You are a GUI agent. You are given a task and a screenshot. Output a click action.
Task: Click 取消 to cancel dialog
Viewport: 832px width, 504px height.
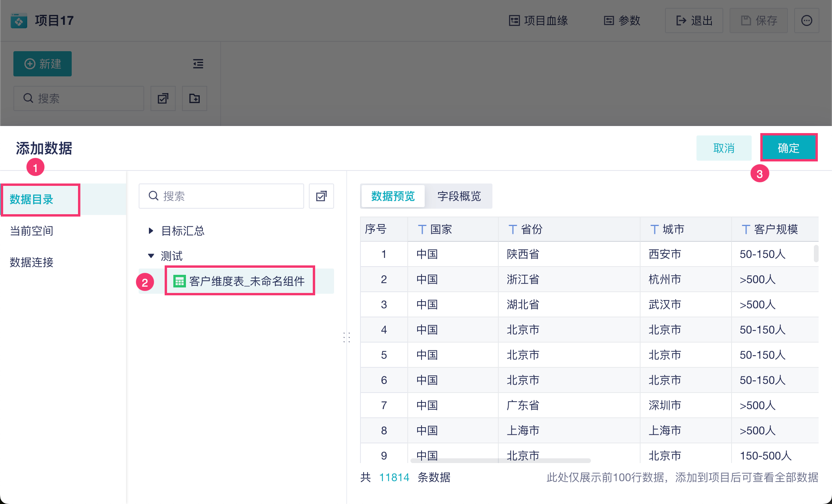point(724,148)
